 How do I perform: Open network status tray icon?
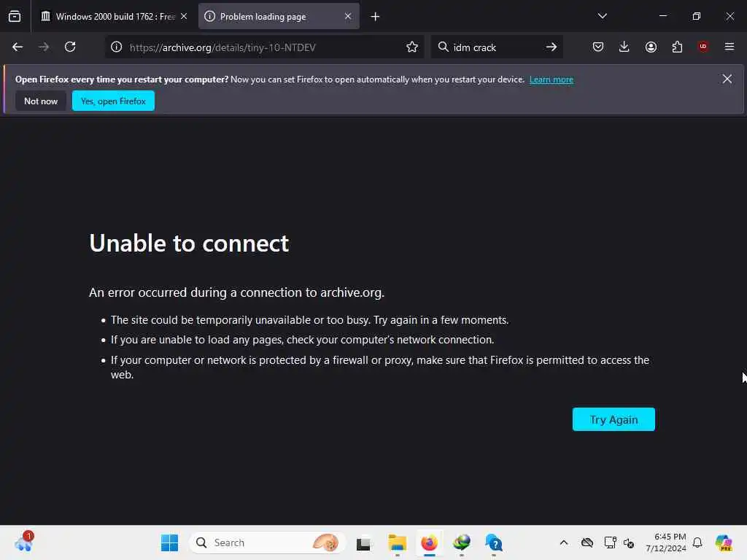click(610, 542)
